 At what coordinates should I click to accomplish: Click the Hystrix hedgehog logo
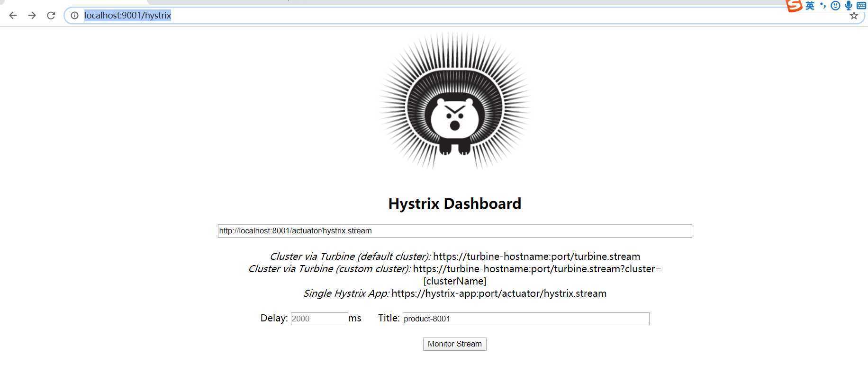(454, 101)
